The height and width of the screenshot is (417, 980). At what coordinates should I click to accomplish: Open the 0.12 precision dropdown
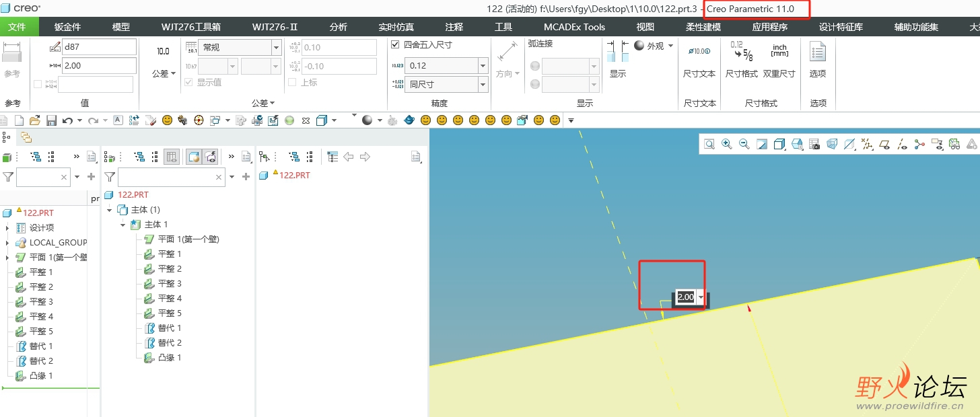click(x=483, y=66)
